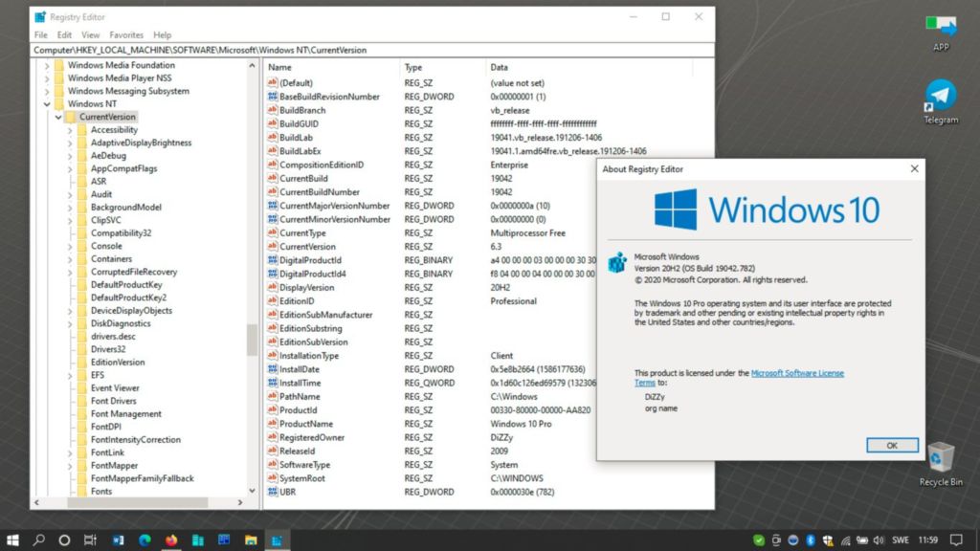The image size is (980, 551).
Task: Select the ProductName value
Action: 305,424
